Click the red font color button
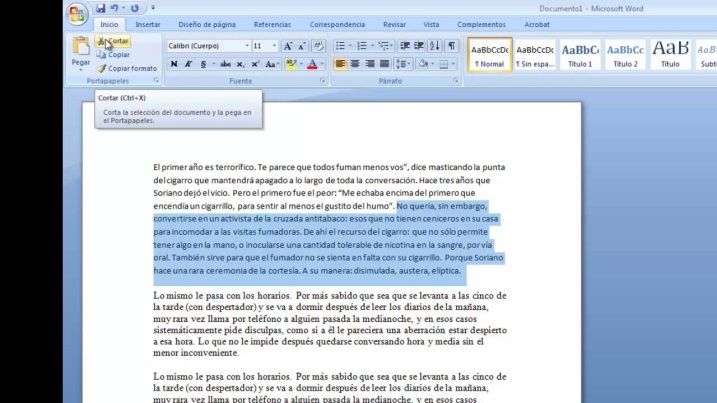 point(312,64)
